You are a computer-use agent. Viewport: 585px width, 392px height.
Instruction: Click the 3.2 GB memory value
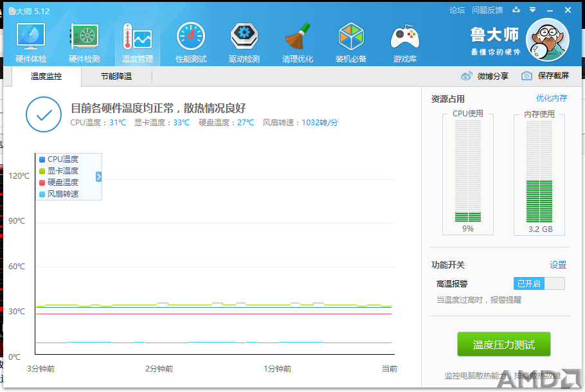click(540, 229)
